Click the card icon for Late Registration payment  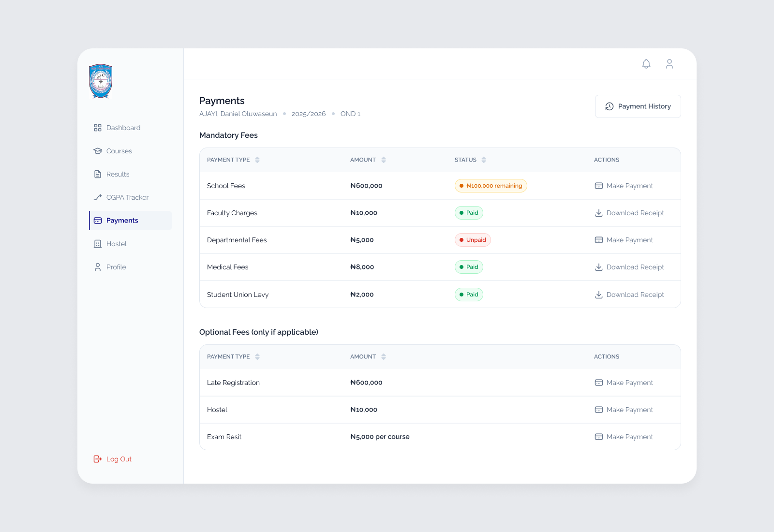click(x=599, y=383)
